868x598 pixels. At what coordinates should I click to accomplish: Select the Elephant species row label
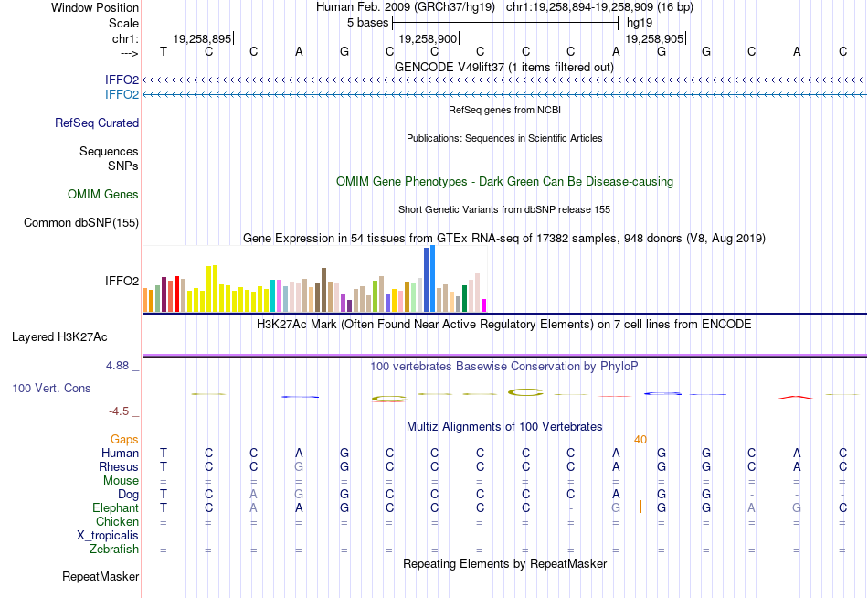(x=115, y=507)
